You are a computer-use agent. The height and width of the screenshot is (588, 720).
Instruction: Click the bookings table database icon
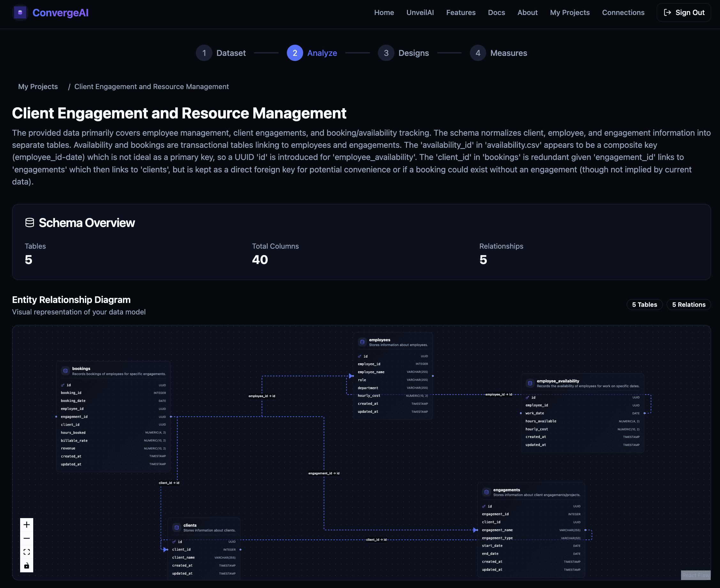coord(65,371)
